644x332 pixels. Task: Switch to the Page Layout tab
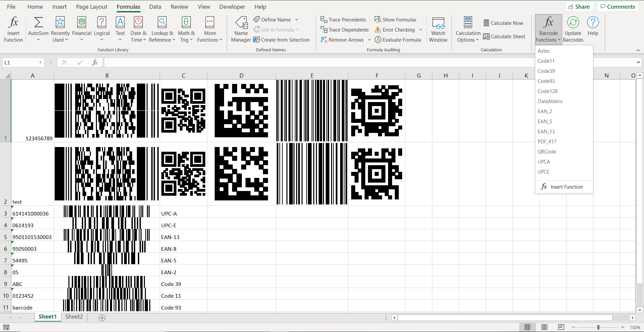point(92,7)
